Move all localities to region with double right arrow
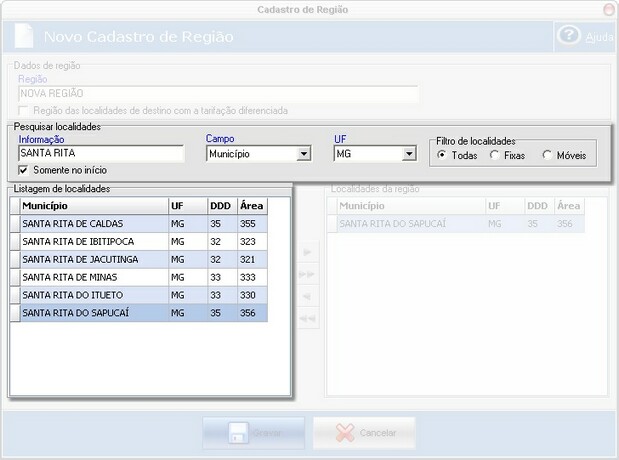Image resolution: width=619 pixels, height=460 pixels. [x=308, y=274]
